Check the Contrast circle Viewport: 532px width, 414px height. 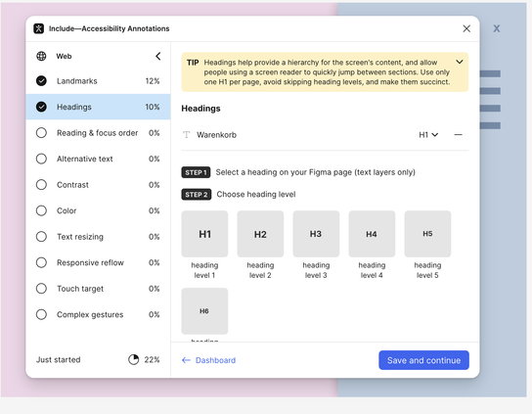tap(41, 185)
